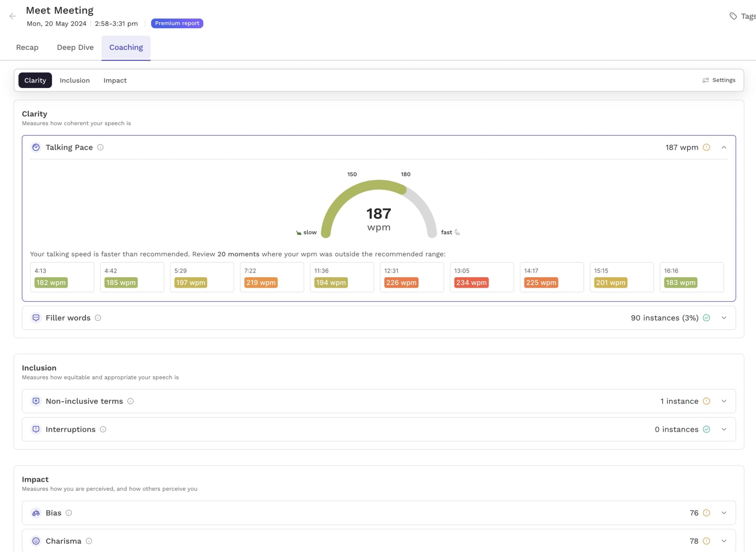Expand the Non-inclusive terms section
Image resolution: width=756 pixels, height=552 pixels.
pos(724,401)
